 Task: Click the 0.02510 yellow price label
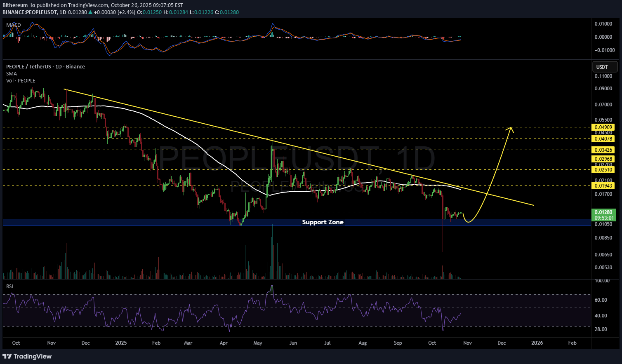pos(603,170)
